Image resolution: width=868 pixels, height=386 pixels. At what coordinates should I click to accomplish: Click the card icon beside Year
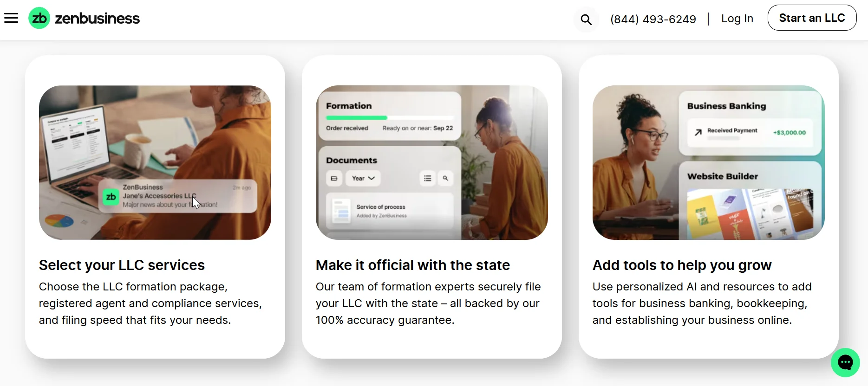334,178
